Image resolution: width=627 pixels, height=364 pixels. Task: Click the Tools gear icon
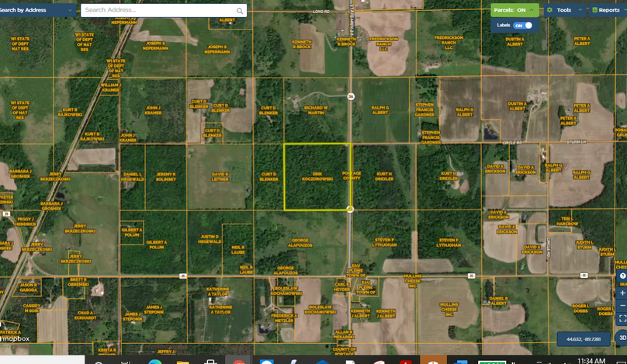550,10
